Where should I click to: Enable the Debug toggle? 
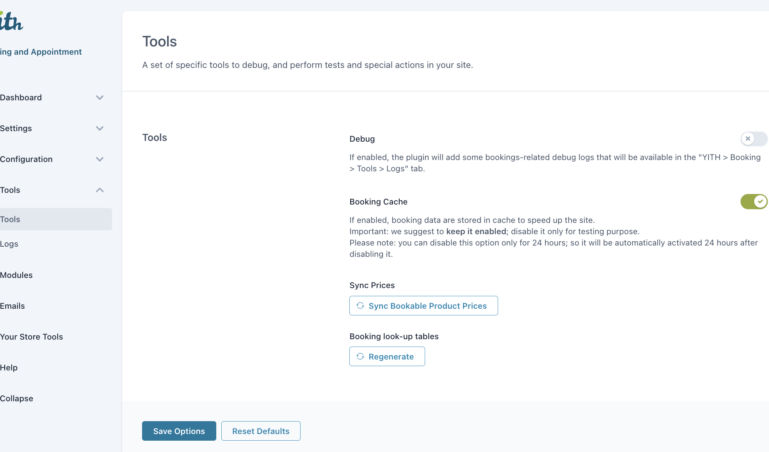coord(753,139)
